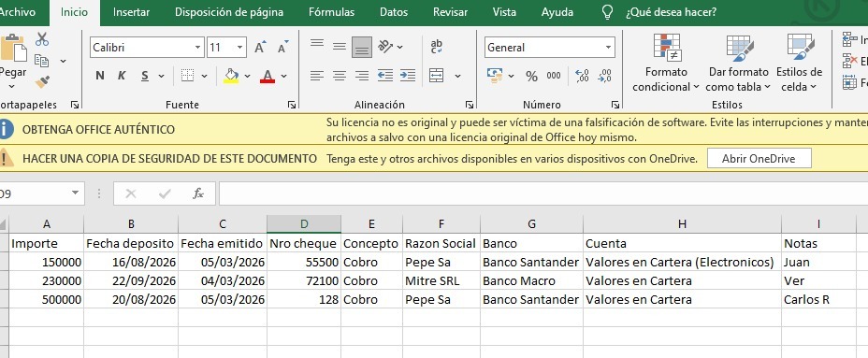
Task: Click the Cut scissors icon
Action: point(42,39)
